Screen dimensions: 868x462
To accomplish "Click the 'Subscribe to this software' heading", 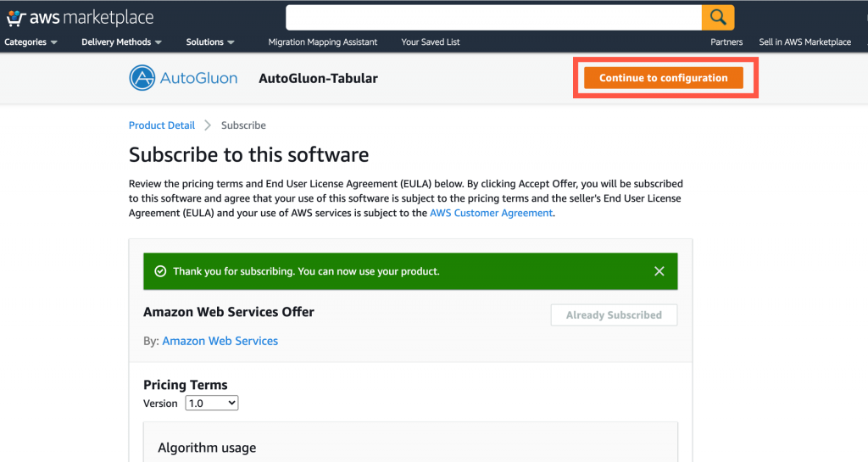I will (248, 155).
